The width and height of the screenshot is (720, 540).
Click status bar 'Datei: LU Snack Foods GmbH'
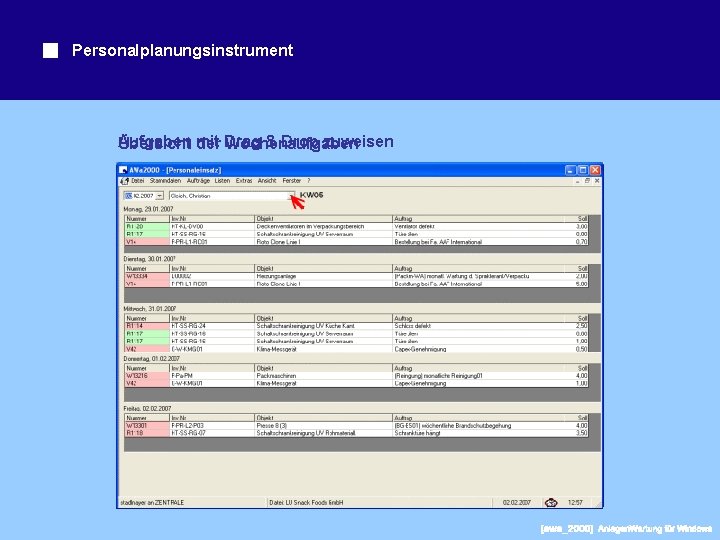click(x=306, y=503)
